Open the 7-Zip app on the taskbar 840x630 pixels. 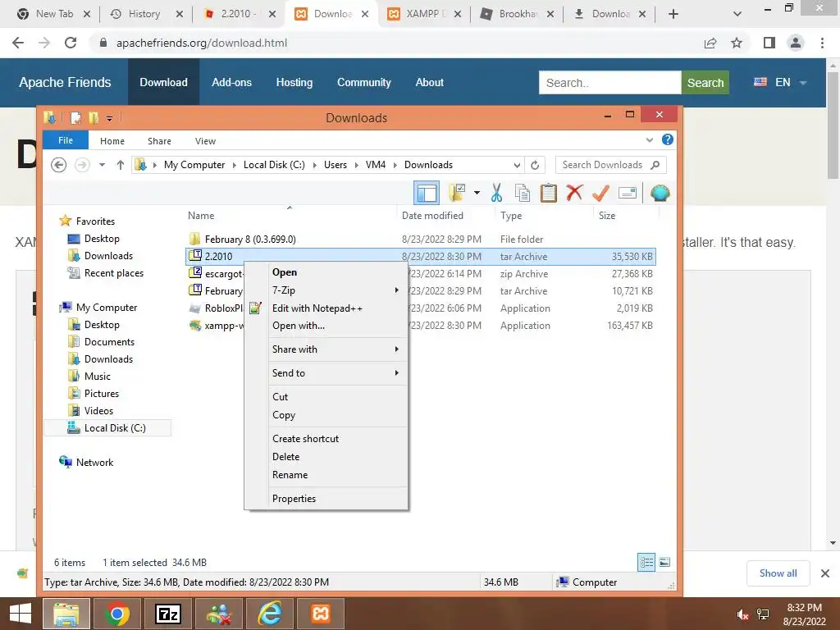coord(168,614)
